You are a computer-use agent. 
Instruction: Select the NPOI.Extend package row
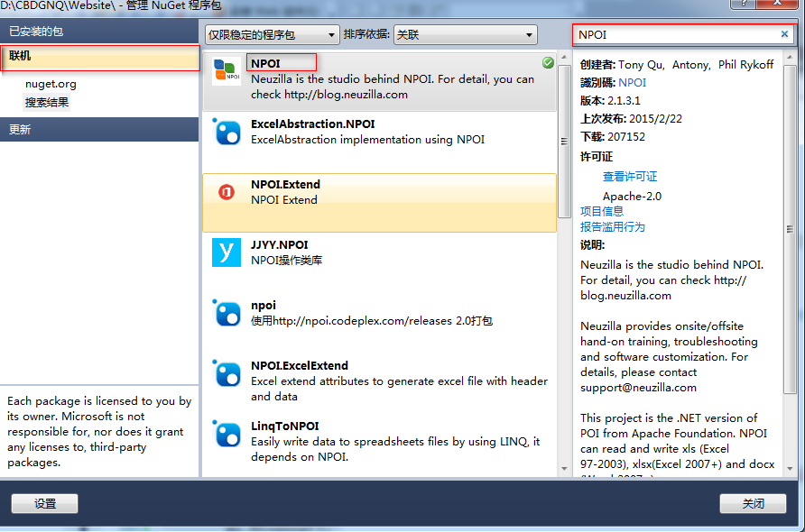379,203
